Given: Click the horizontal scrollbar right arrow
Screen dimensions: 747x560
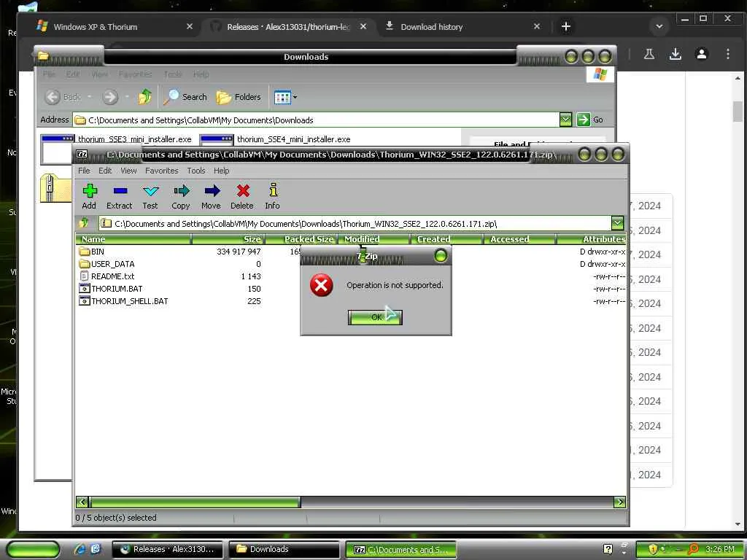Looking at the screenshot, I should pyautogui.click(x=619, y=502).
